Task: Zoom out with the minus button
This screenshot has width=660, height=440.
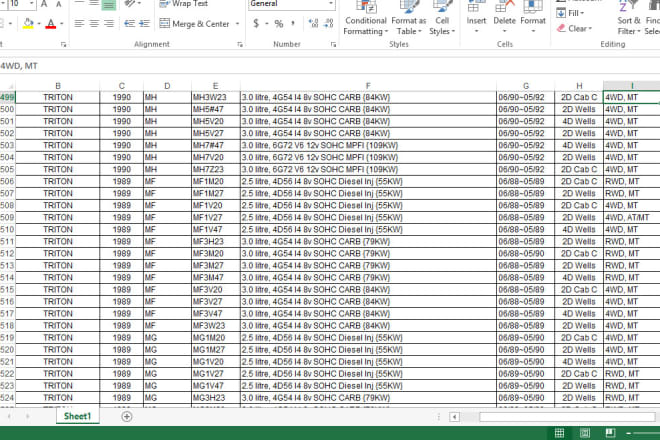Action: point(629,433)
